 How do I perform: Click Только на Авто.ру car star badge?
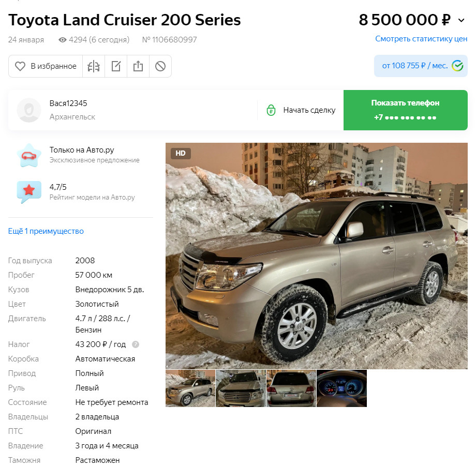click(29, 155)
